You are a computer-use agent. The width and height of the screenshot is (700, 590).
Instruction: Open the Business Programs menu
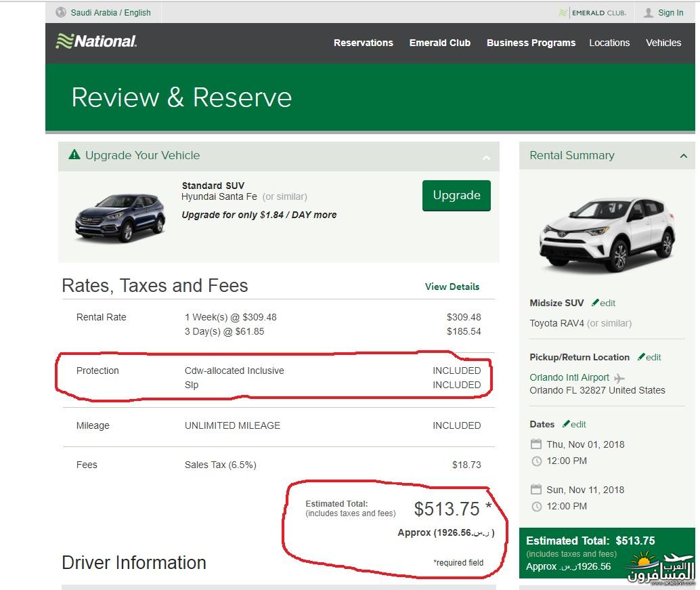[531, 43]
